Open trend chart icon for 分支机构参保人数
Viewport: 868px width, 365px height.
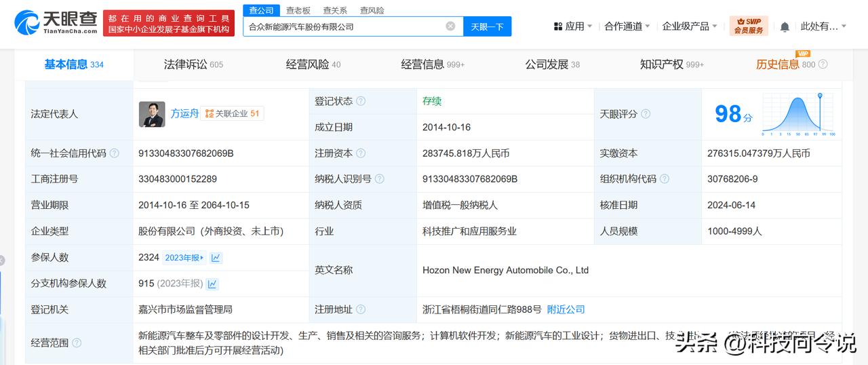[212, 284]
